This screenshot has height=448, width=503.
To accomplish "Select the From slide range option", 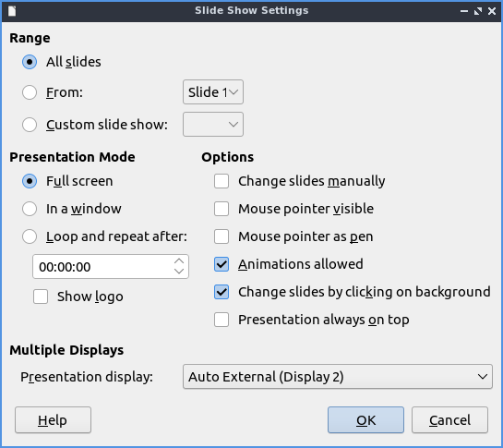I will click(30, 92).
